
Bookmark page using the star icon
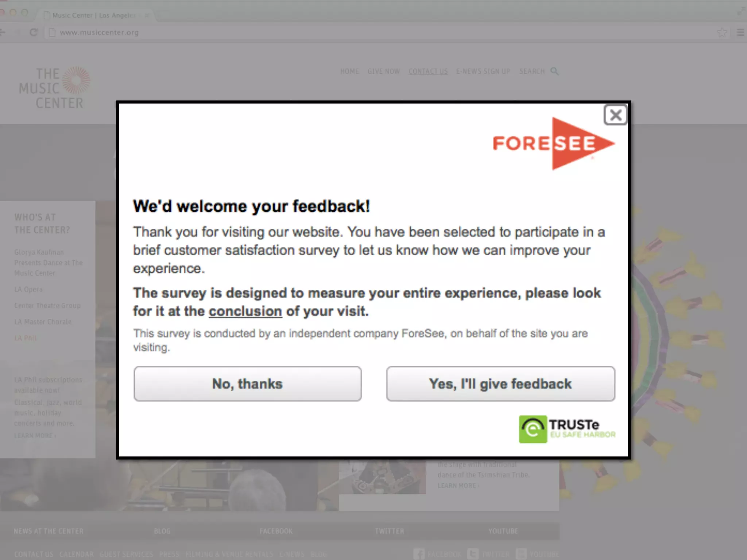(x=722, y=32)
